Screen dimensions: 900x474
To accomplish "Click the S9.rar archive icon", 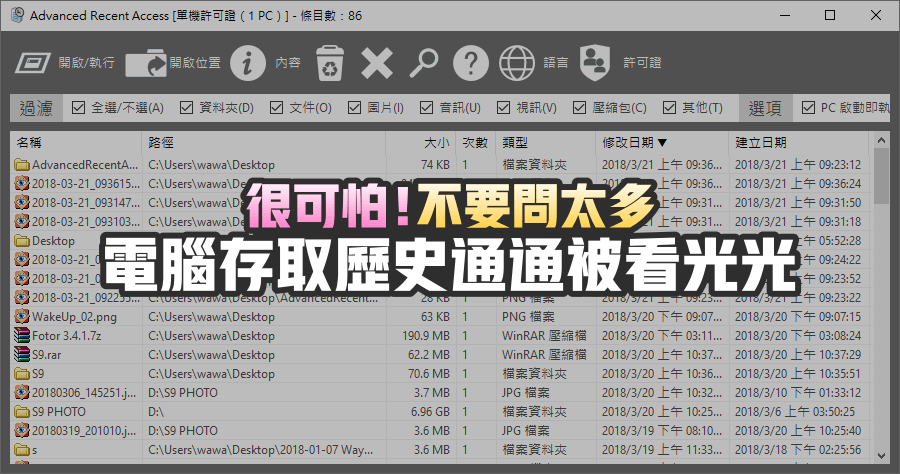I will coord(22,354).
